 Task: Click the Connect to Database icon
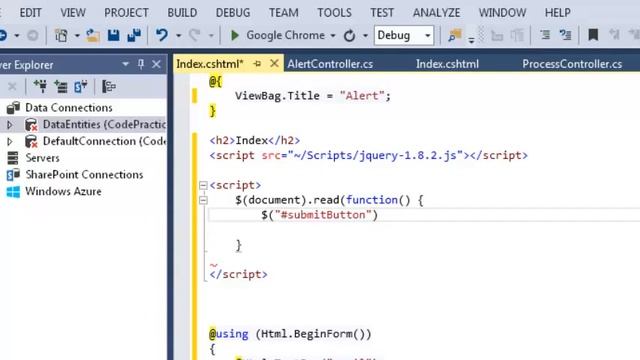[40, 86]
